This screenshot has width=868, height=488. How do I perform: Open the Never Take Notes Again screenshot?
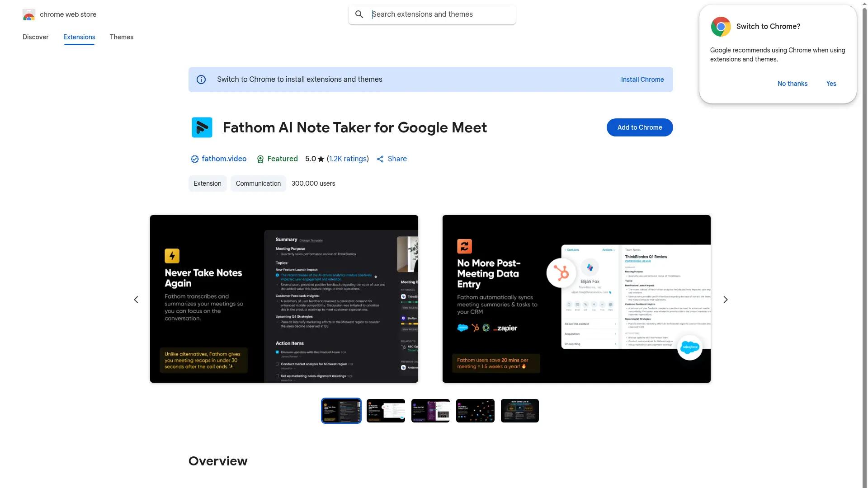coord(284,299)
